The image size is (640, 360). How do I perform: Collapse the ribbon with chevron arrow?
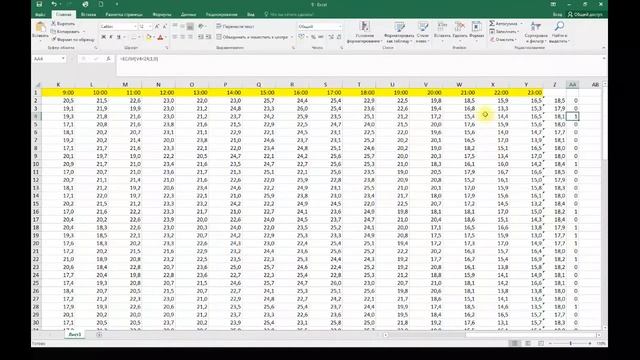click(x=603, y=48)
